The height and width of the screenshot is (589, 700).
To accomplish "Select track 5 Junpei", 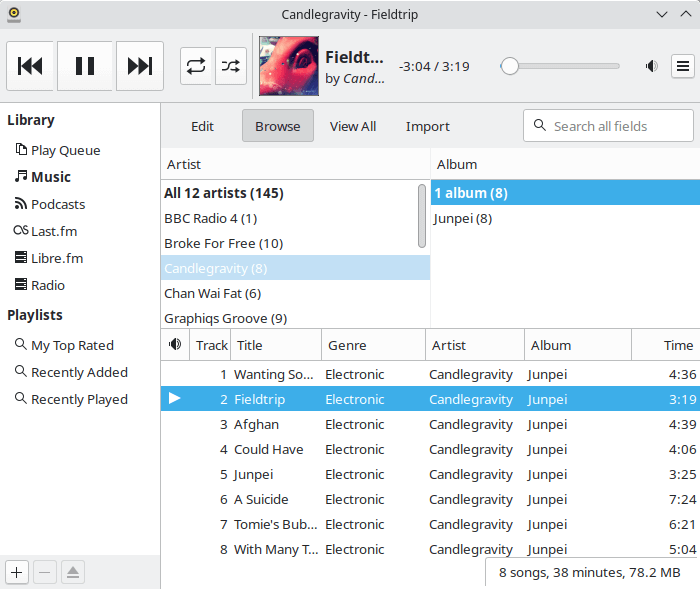I will (x=430, y=474).
